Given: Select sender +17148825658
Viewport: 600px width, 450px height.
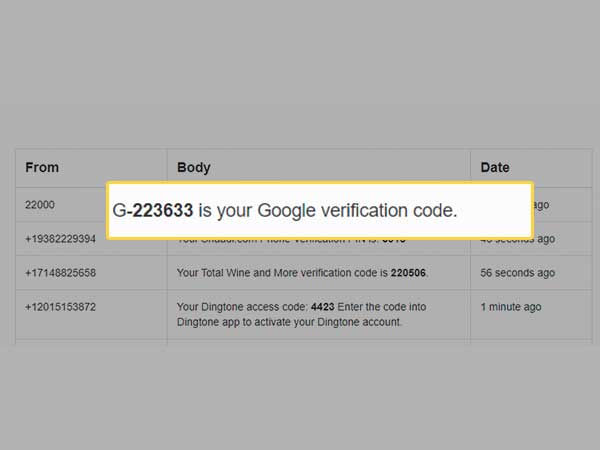Looking at the screenshot, I should pos(60,273).
